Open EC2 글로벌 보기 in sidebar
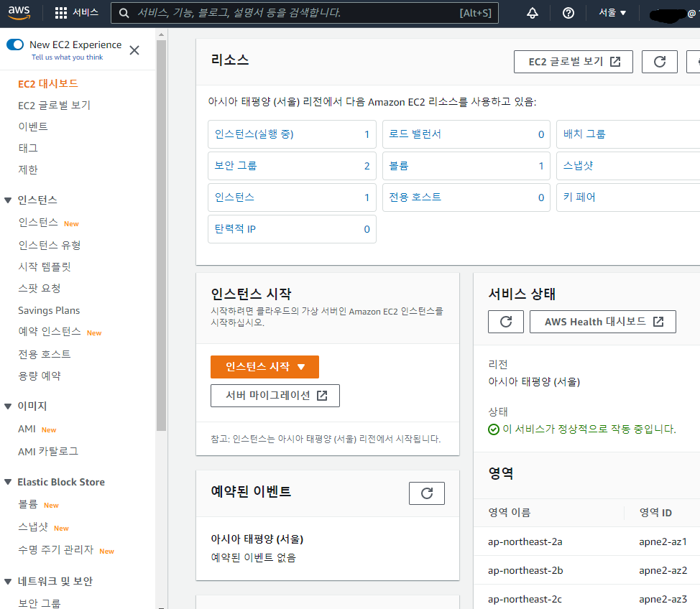The image size is (700, 609). click(x=54, y=106)
